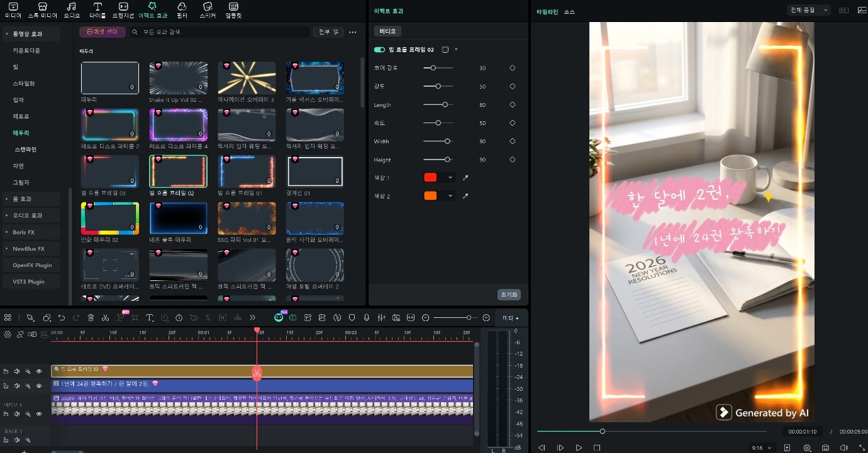868x453 pixels.
Task: Click the voiceover microphone icon in timeline toolbar
Action: tap(366, 318)
